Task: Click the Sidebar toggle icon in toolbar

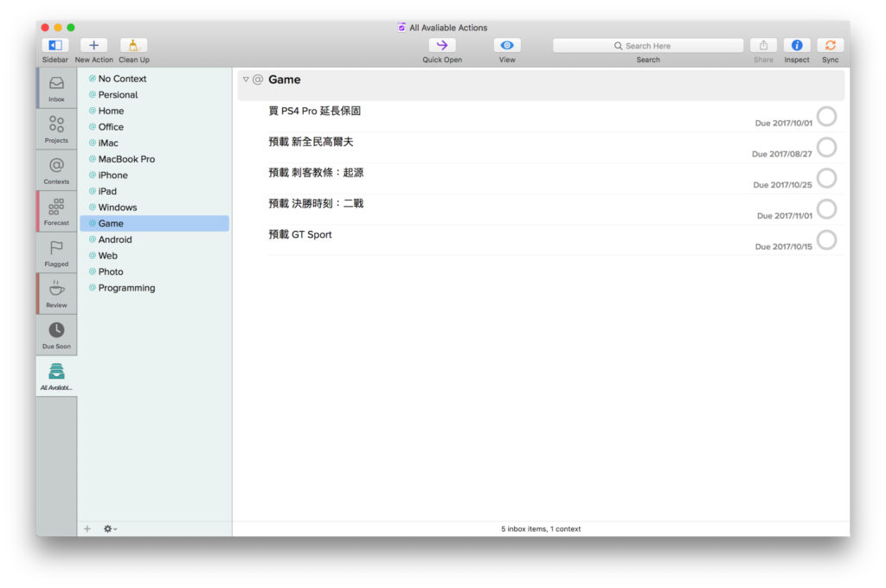Action: pyautogui.click(x=55, y=46)
